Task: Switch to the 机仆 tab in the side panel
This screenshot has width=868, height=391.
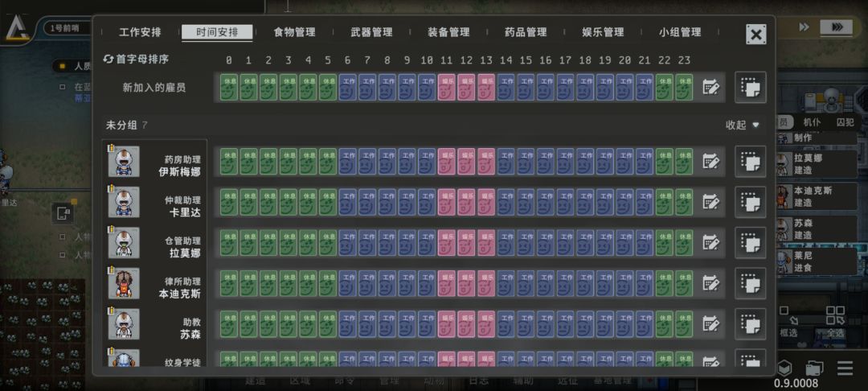Action: (812, 122)
